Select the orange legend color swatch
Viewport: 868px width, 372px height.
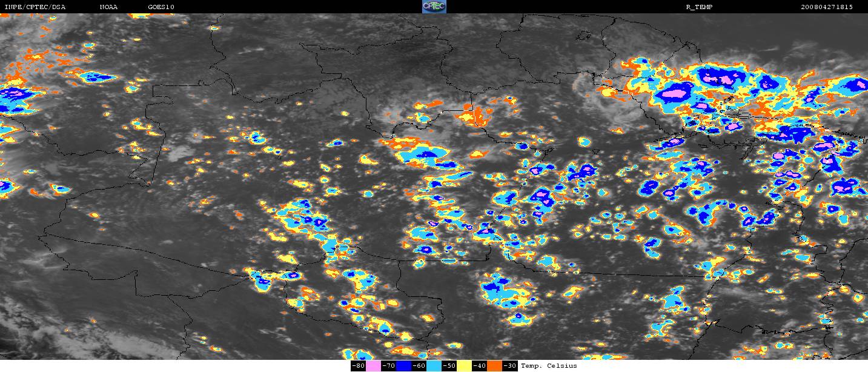494,365
